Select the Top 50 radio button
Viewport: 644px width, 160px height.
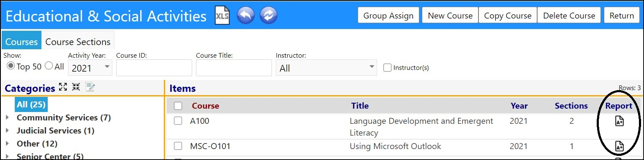pyautogui.click(x=11, y=66)
